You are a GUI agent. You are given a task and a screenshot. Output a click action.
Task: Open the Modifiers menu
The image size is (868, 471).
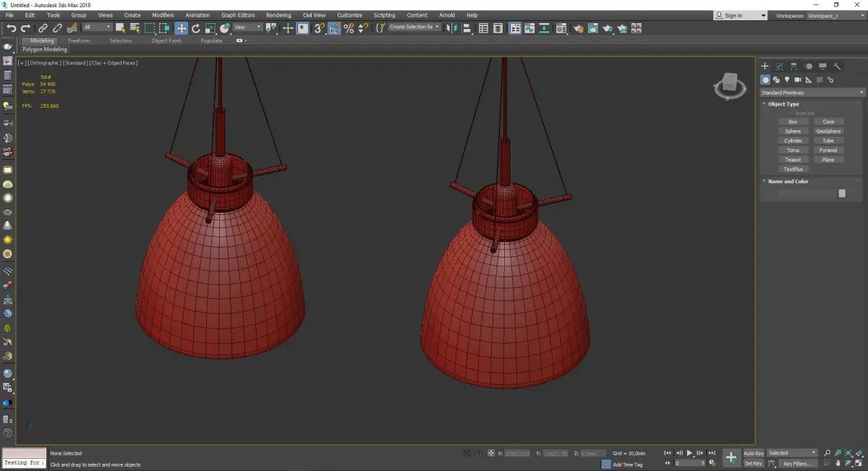pos(163,15)
